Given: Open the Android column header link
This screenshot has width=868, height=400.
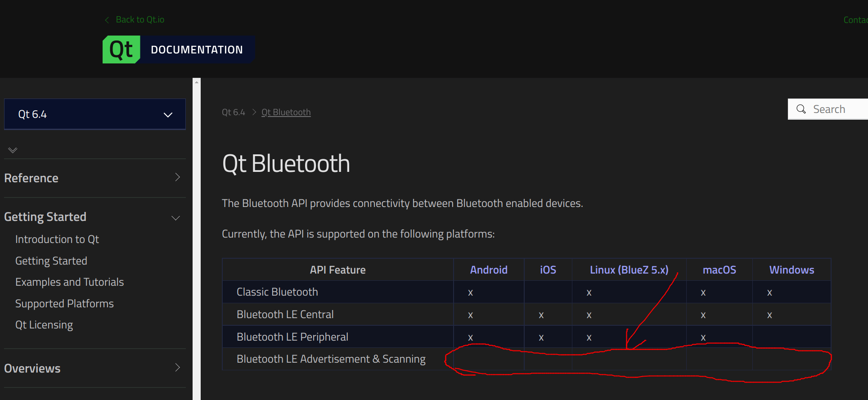Looking at the screenshot, I should (x=489, y=270).
